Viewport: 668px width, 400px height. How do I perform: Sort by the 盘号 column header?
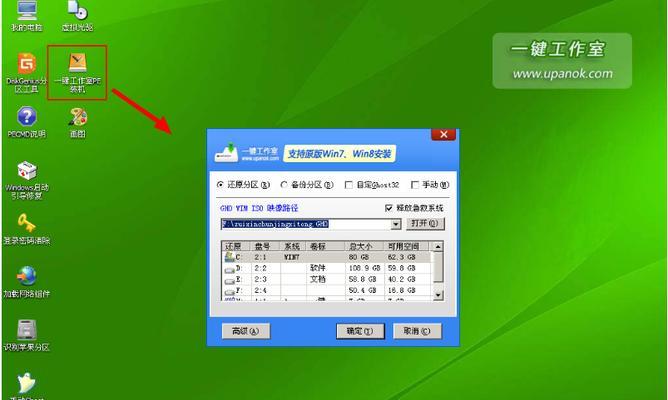tap(265, 246)
